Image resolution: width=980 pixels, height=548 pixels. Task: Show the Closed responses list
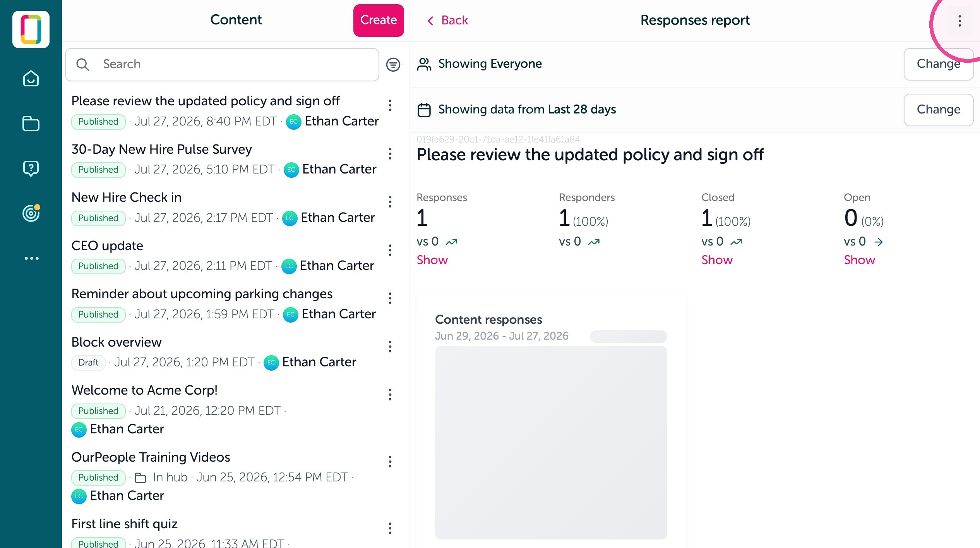tap(717, 260)
